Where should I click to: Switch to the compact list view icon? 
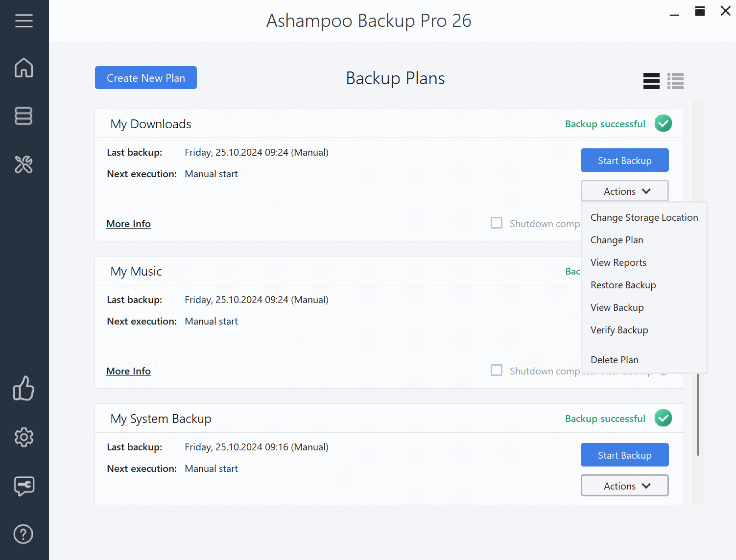pyautogui.click(x=676, y=81)
